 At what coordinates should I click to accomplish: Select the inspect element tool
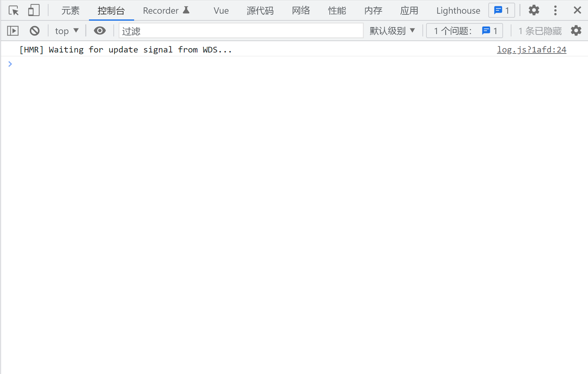13,10
